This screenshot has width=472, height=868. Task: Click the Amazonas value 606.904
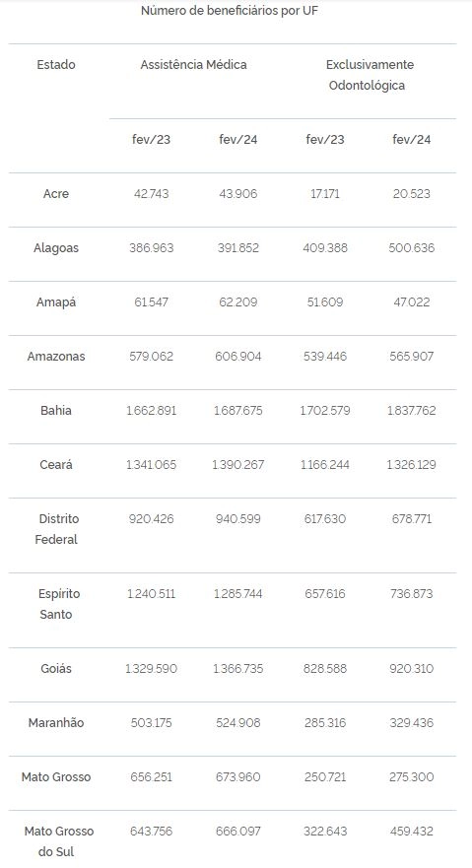237,357
